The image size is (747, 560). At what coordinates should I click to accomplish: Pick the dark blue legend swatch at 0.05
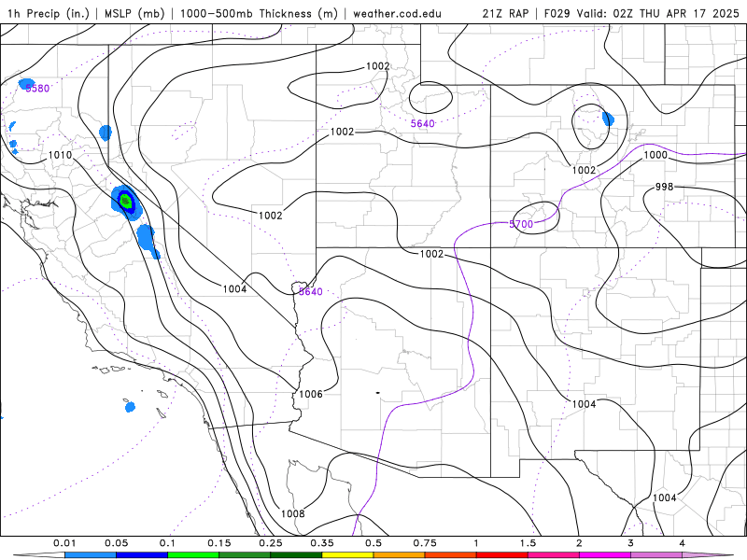pos(142,555)
